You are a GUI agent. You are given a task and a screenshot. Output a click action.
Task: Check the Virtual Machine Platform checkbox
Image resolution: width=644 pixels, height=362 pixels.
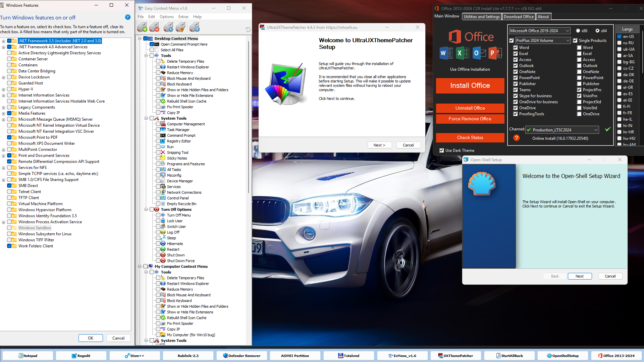(x=9, y=204)
